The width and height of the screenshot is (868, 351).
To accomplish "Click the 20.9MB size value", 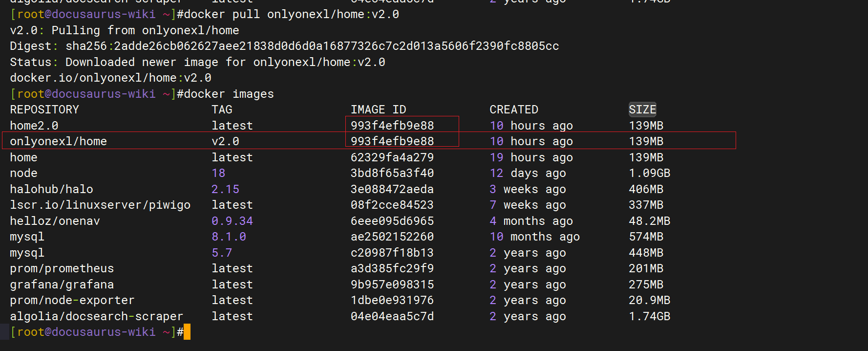I will pyautogui.click(x=649, y=300).
